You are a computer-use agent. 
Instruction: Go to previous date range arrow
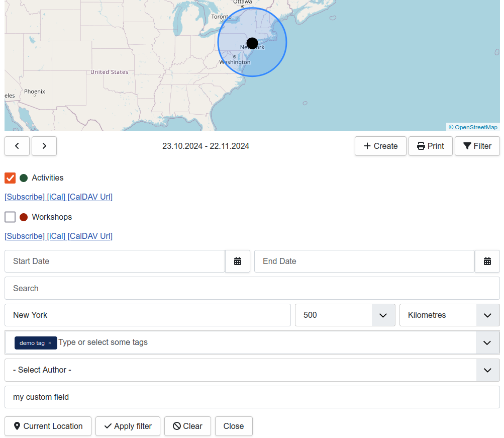[x=17, y=146]
